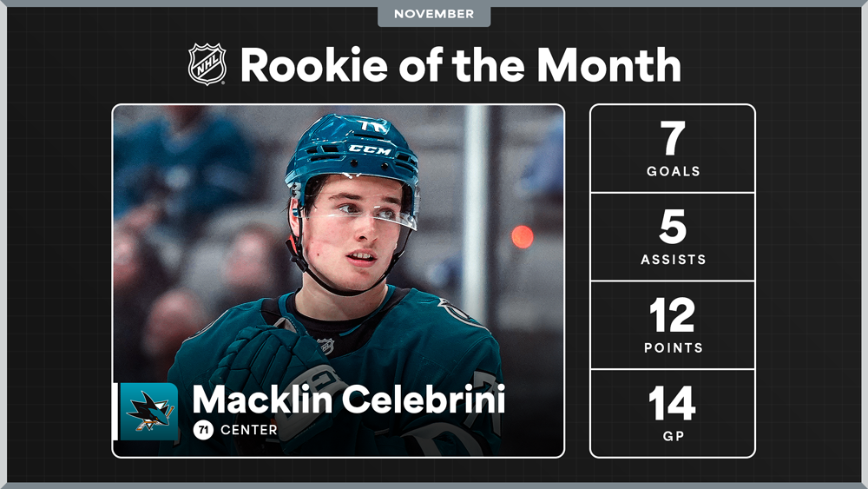Click the San Jose Sharks team logo
The height and width of the screenshot is (489, 868).
148,411
